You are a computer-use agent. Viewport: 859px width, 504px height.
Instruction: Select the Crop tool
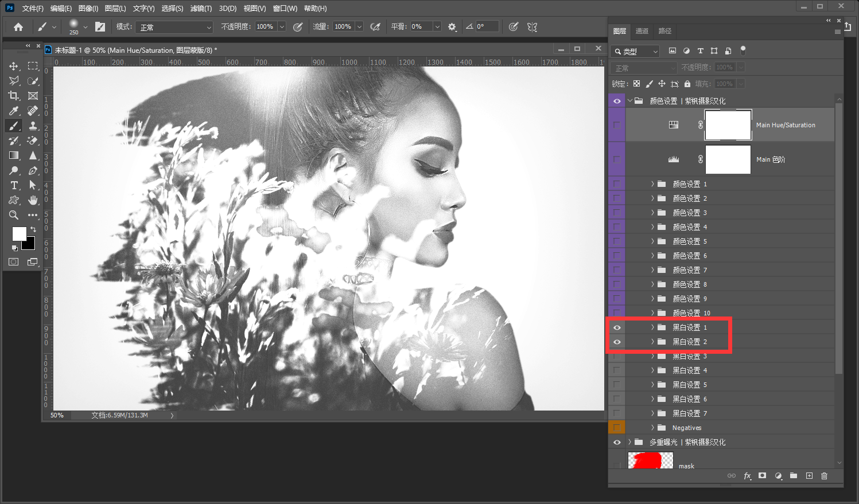[14, 96]
